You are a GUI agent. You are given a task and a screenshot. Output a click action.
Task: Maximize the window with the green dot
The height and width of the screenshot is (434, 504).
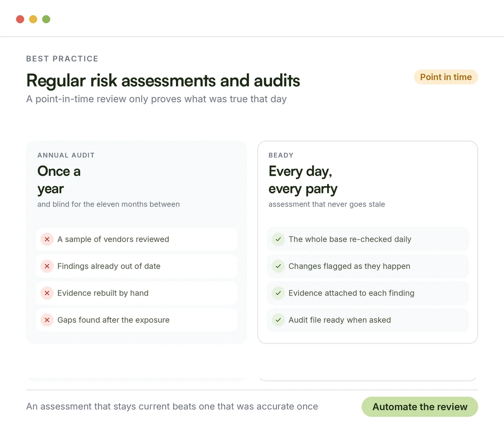(46, 19)
